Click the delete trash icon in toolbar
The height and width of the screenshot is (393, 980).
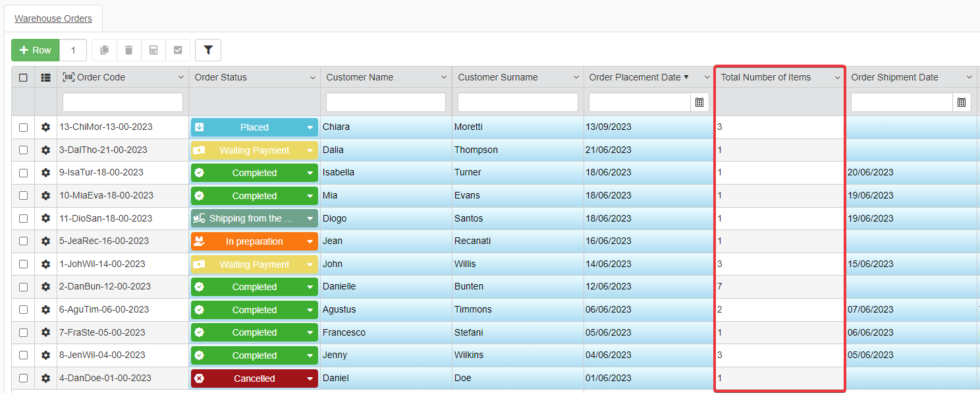tap(129, 50)
